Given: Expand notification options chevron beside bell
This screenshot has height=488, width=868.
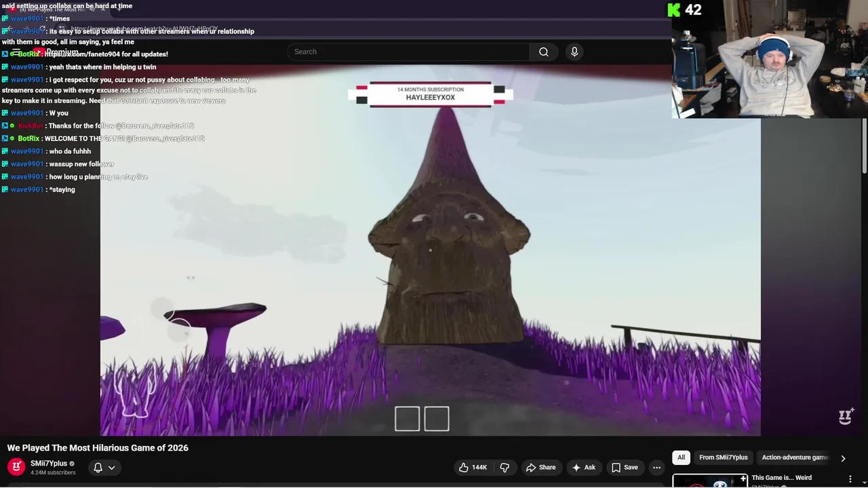Looking at the screenshot, I should 111,467.
